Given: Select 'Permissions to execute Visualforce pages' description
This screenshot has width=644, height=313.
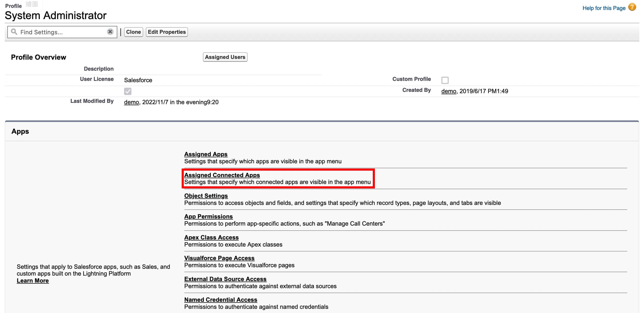Looking at the screenshot, I should (x=239, y=265).
